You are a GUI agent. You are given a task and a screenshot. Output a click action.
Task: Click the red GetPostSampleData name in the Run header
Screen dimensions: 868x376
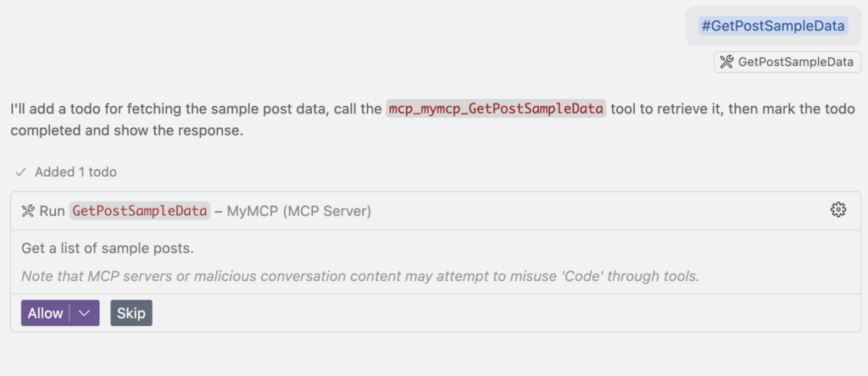140,211
